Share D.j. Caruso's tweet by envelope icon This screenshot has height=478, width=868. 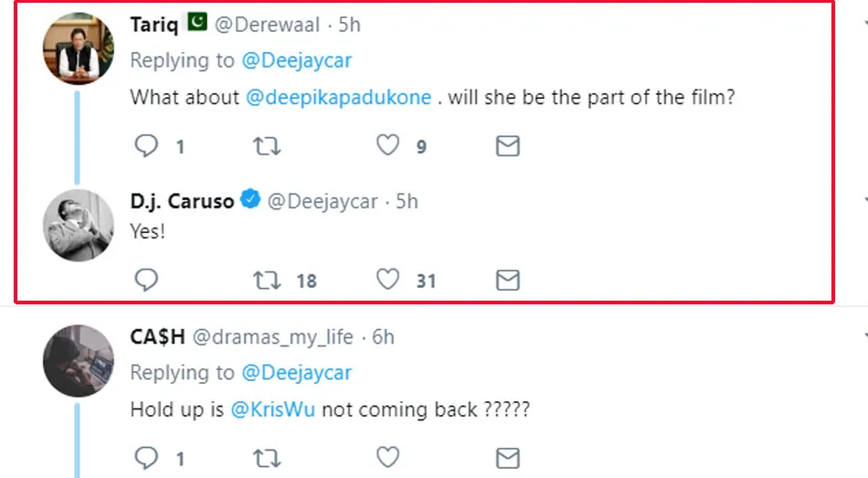(x=507, y=280)
